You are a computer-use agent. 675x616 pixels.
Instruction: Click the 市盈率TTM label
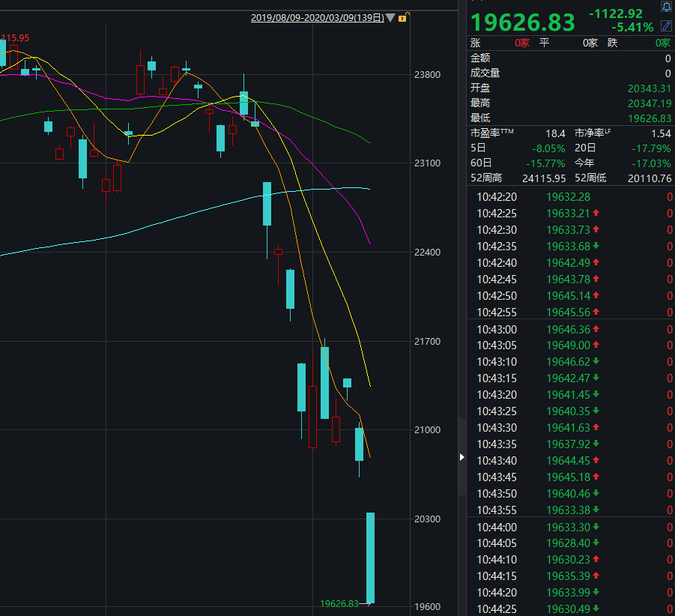tap(491, 133)
